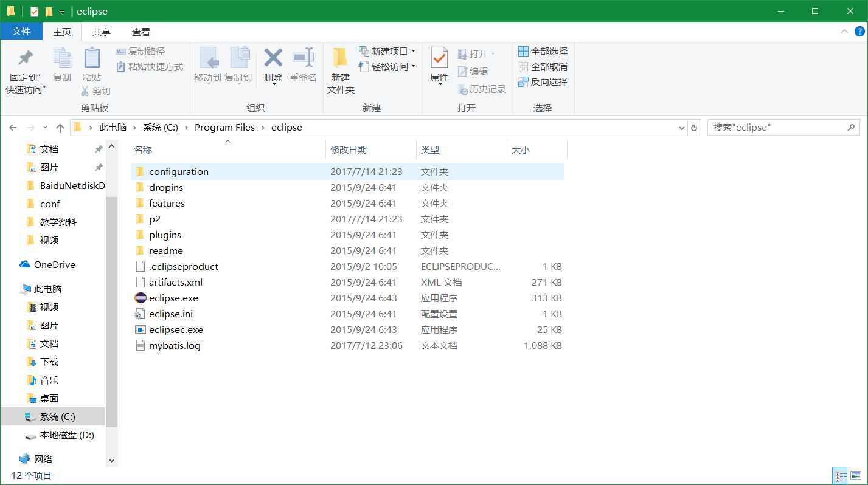Image resolution: width=868 pixels, height=485 pixels.
Task: Select the plugins folder row
Action: [x=348, y=235]
